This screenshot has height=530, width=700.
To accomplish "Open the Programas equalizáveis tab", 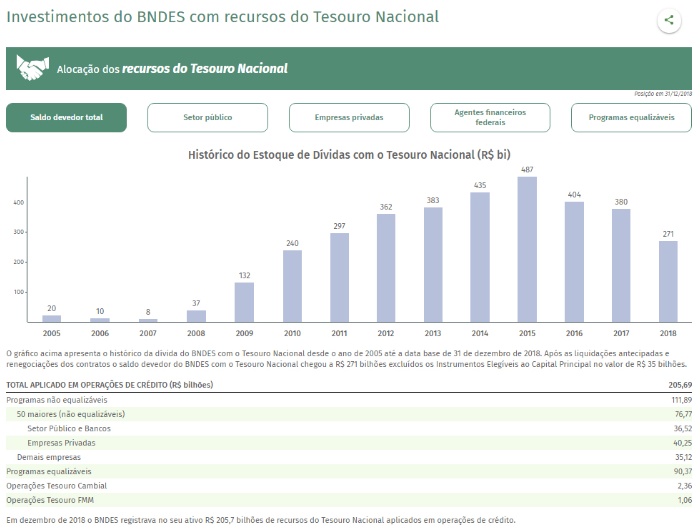I will (631, 118).
